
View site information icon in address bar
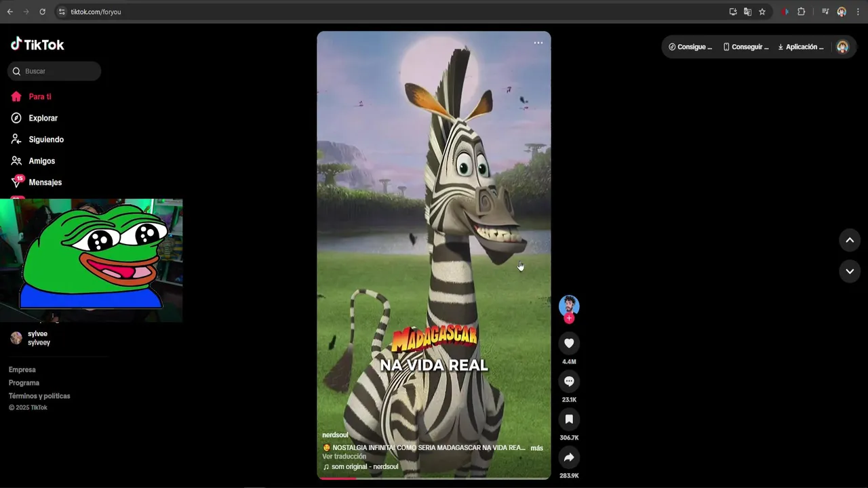(x=62, y=12)
